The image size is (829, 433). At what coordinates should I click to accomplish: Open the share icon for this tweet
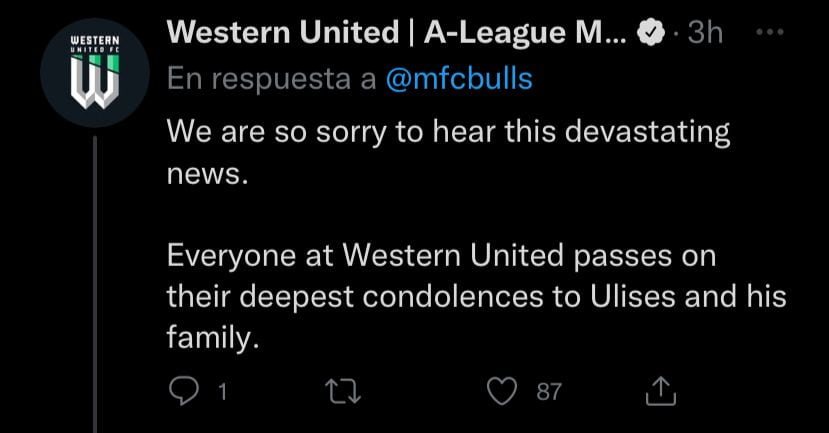[x=660, y=392]
